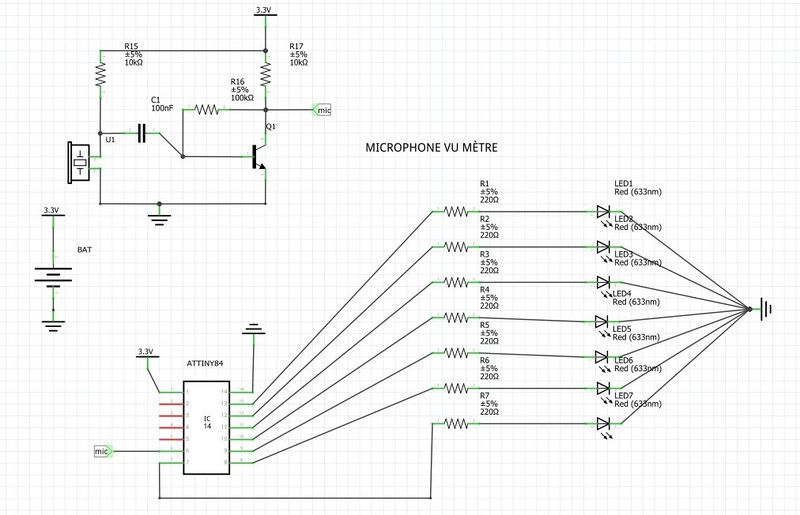Select the C1 100nF capacitor
The image size is (800, 515).
pos(143,132)
